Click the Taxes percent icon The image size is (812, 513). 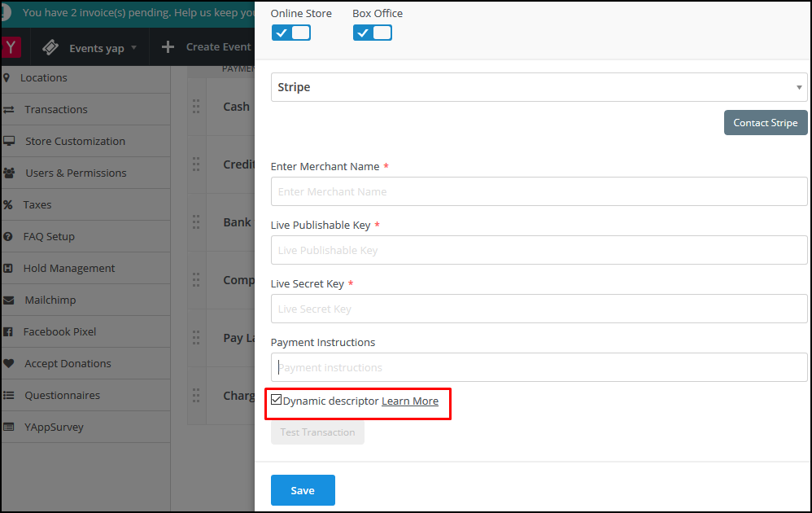click(x=8, y=204)
